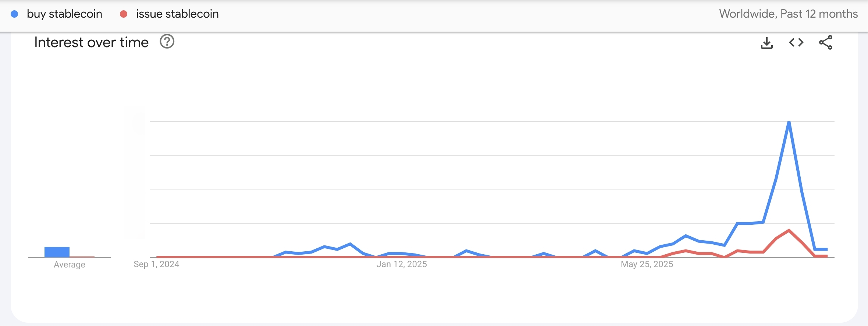Image resolution: width=868 pixels, height=326 pixels.
Task: Click the "Interest over time" heading
Action: click(91, 42)
